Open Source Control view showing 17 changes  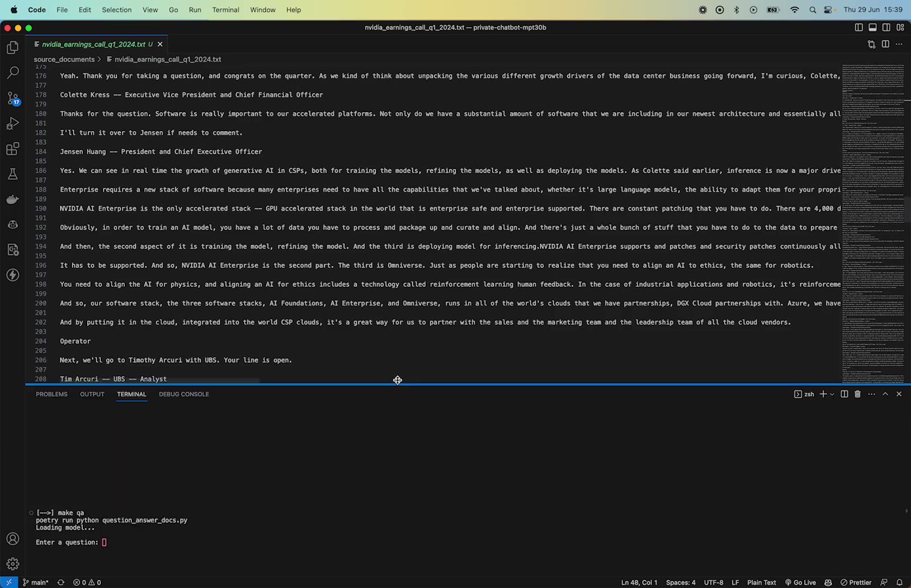[x=13, y=98]
